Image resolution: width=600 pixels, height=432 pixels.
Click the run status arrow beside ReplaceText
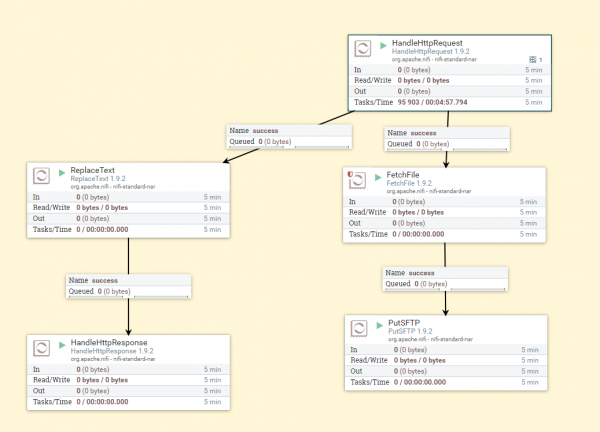[61, 171]
